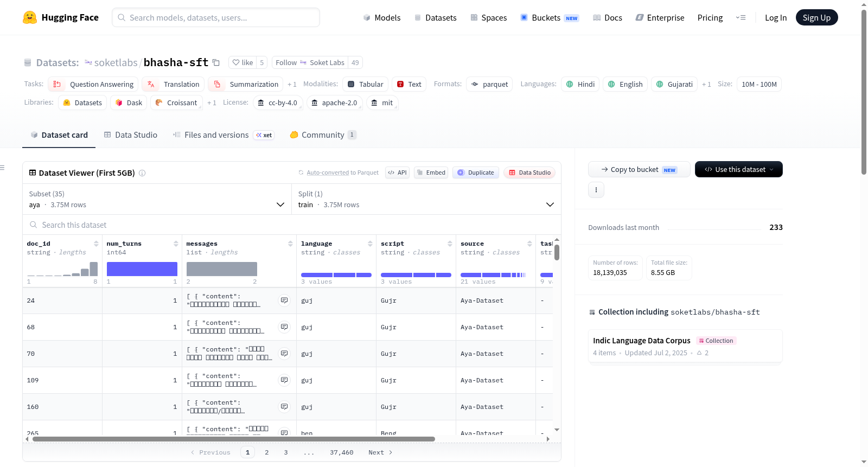Open the left sidebar hamburger menu

[2, 168]
